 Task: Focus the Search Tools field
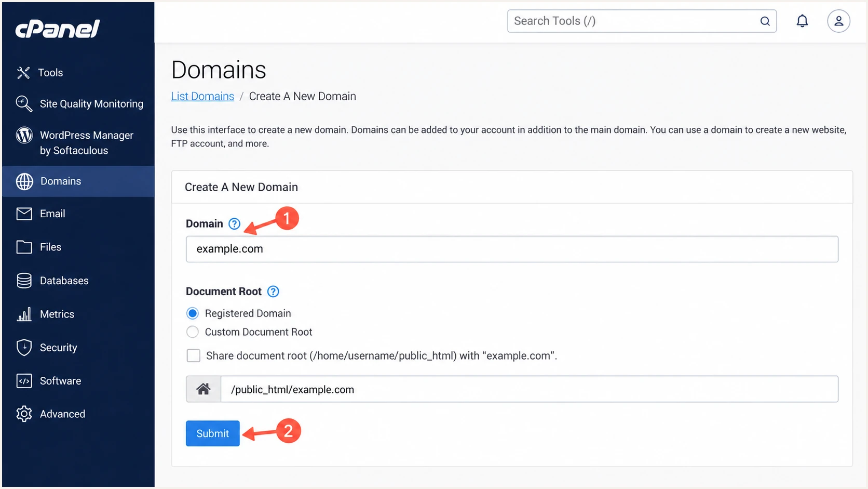[642, 21]
